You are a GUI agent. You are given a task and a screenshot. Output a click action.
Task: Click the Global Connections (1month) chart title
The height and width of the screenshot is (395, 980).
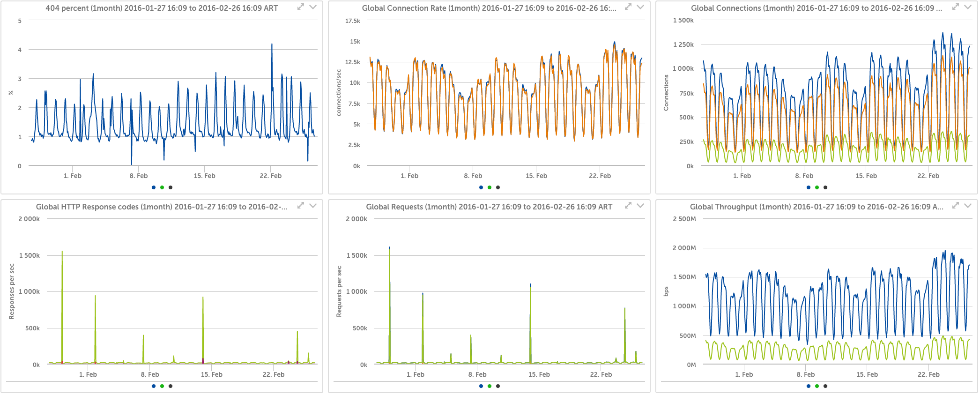(817, 8)
